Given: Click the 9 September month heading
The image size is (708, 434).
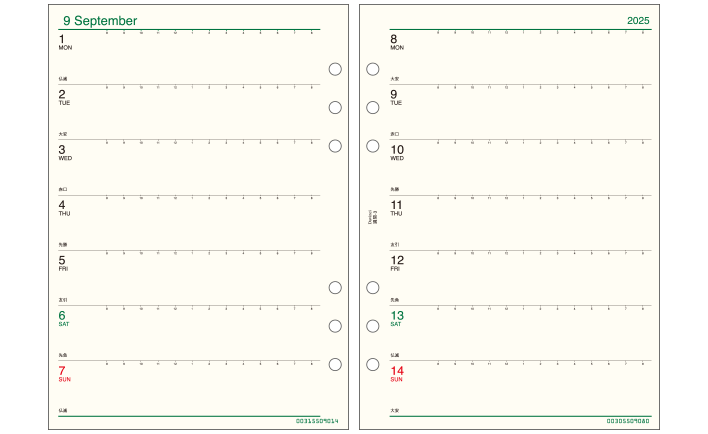Looking at the screenshot, I should [x=100, y=21].
